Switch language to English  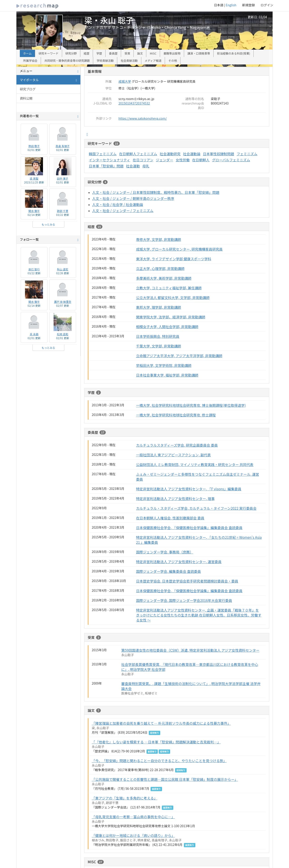(231, 5)
